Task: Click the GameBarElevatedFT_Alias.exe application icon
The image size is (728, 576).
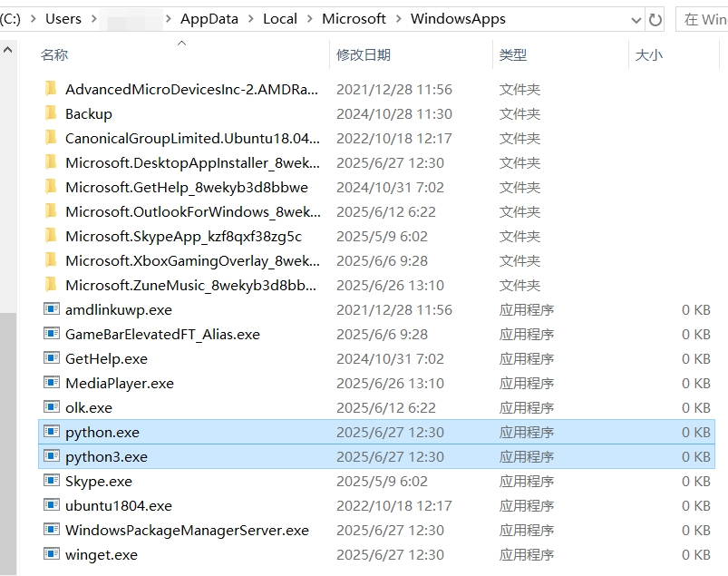Action: 52,333
